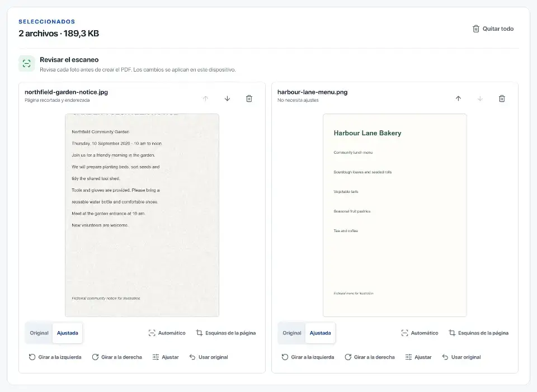Rotate harbour-lane-menu.png right with Girar a la derecha
537x392 pixels.
370,357
